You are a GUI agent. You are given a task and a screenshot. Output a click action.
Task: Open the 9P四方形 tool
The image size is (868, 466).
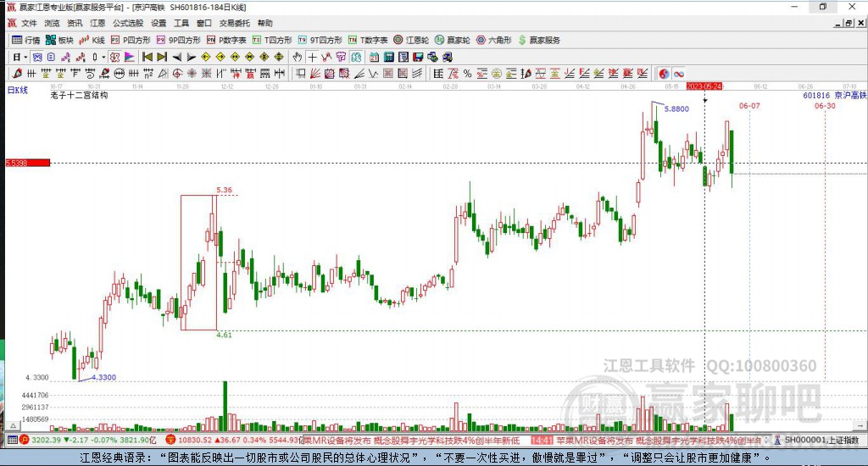(179, 40)
